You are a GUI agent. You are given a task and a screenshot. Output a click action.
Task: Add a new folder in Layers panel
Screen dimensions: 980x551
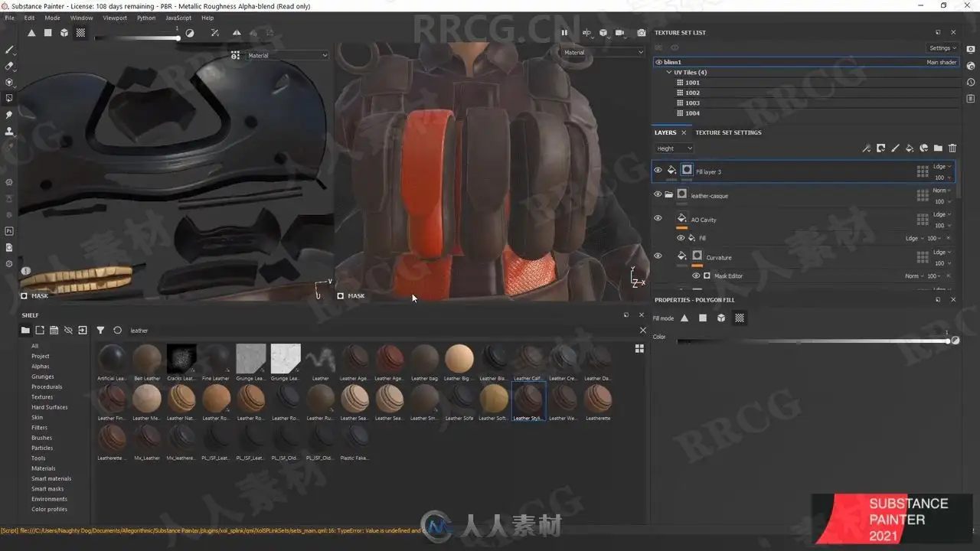click(x=938, y=148)
